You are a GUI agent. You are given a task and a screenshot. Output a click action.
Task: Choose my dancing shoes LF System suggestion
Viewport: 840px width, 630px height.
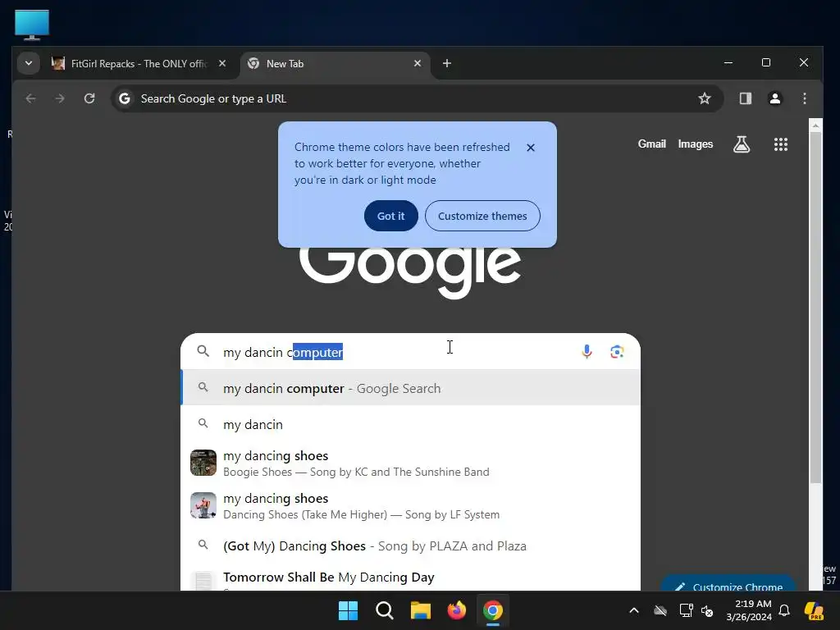coord(411,505)
